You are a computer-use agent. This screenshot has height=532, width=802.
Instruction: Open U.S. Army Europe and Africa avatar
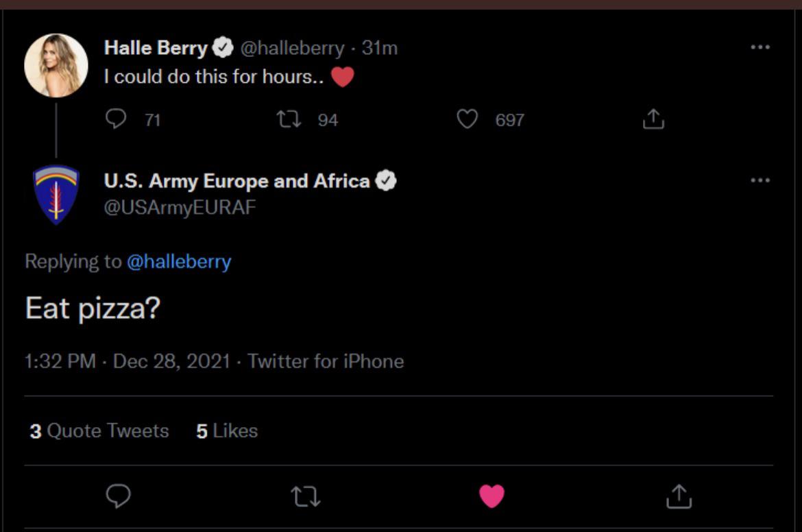click(56, 195)
